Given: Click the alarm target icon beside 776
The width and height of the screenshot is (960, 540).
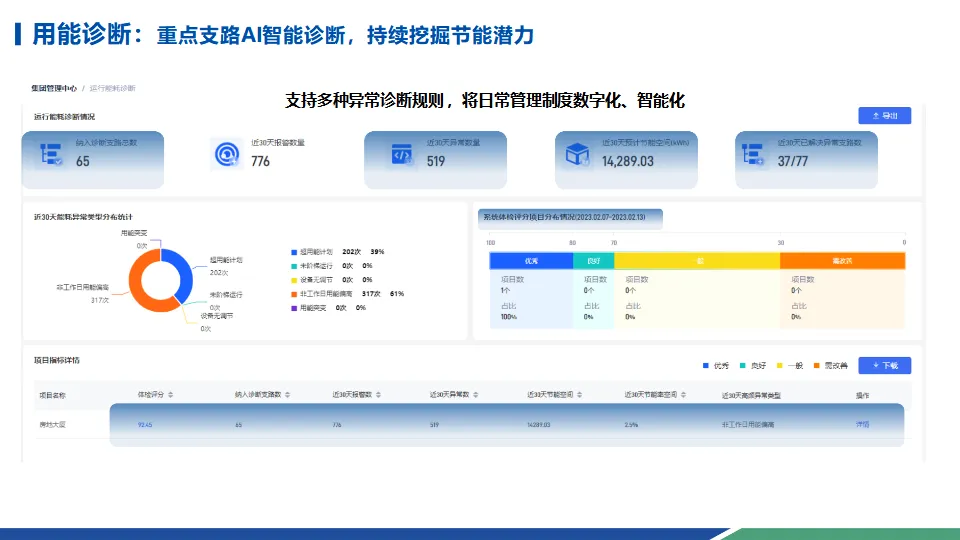Looking at the screenshot, I should tap(227, 154).
